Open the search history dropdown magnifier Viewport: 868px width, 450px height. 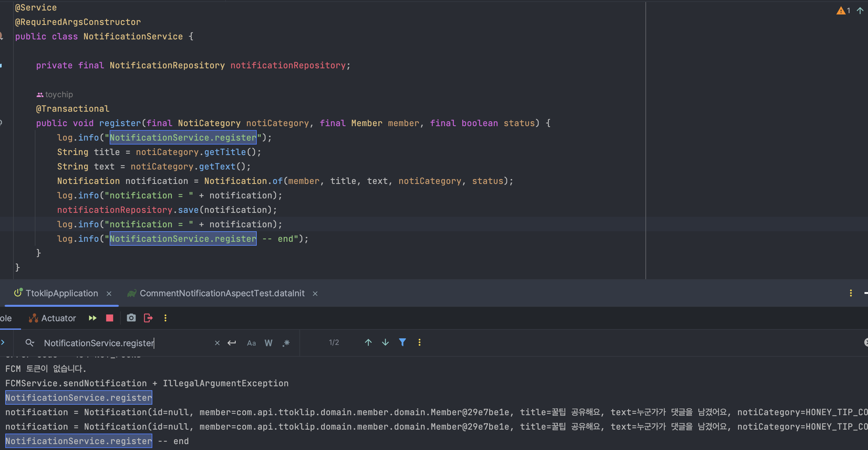30,343
